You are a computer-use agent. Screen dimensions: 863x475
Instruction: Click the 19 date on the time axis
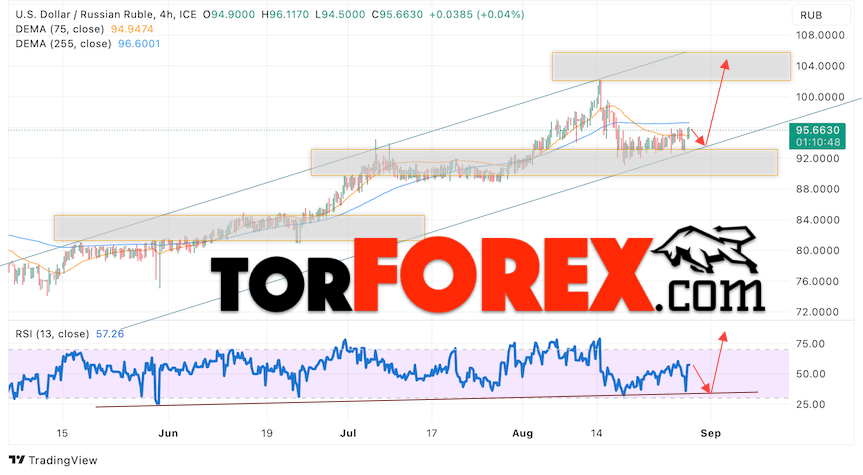click(266, 433)
